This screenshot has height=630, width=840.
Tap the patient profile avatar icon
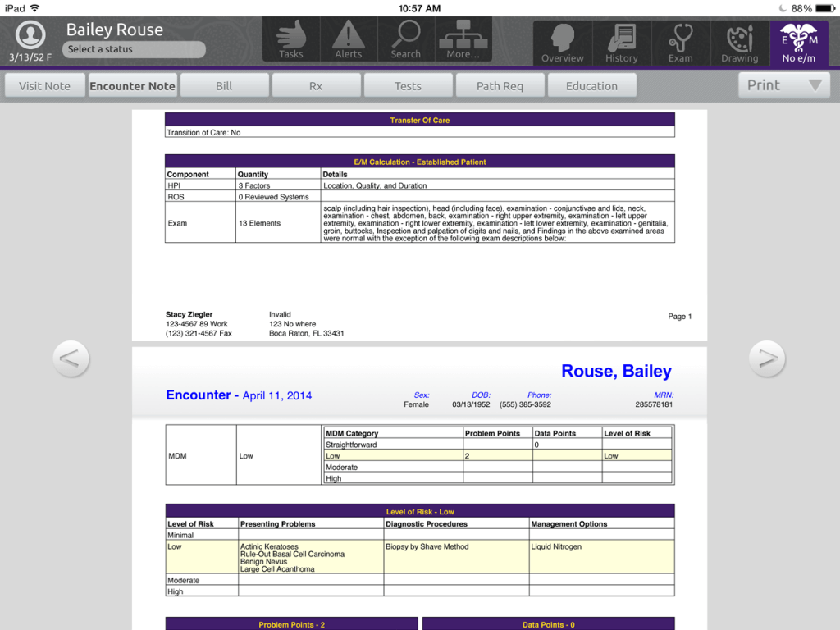coord(30,35)
